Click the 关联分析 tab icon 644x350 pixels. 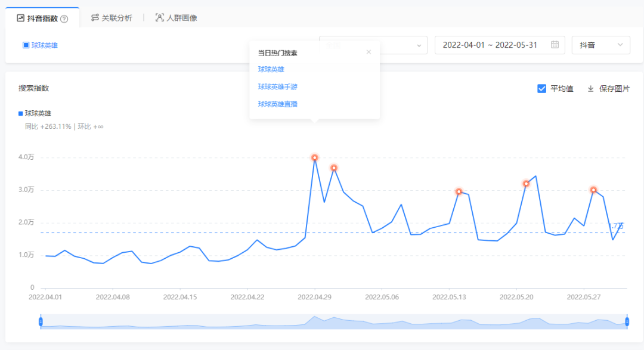[95, 18]
